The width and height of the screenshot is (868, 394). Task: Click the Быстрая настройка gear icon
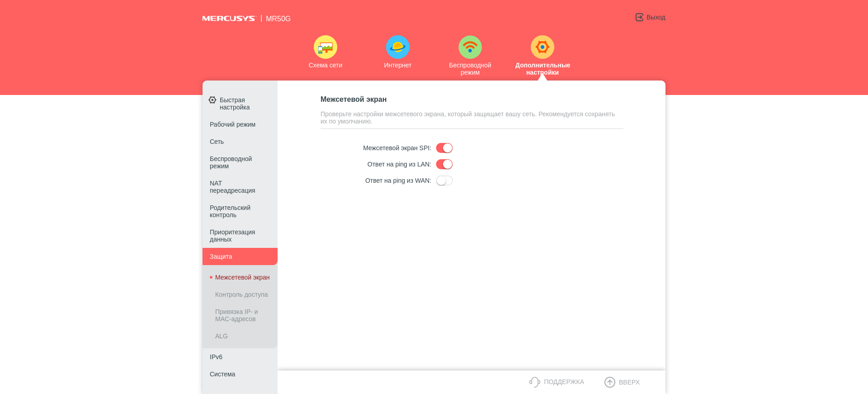click(212, 100)
